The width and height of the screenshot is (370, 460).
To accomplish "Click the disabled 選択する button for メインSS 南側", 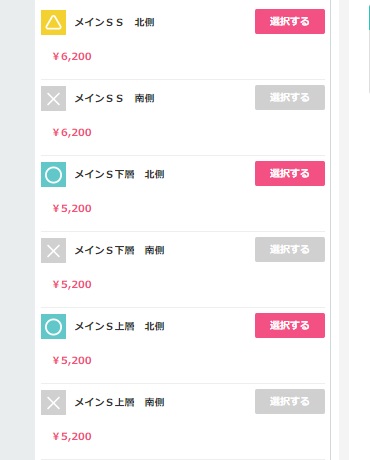I will click(290, 98).
